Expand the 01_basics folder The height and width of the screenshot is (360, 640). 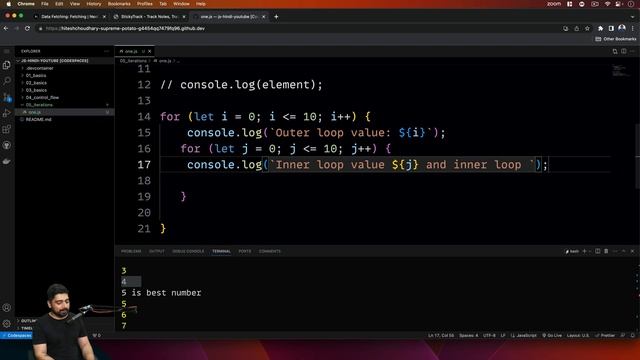(64, 76)
